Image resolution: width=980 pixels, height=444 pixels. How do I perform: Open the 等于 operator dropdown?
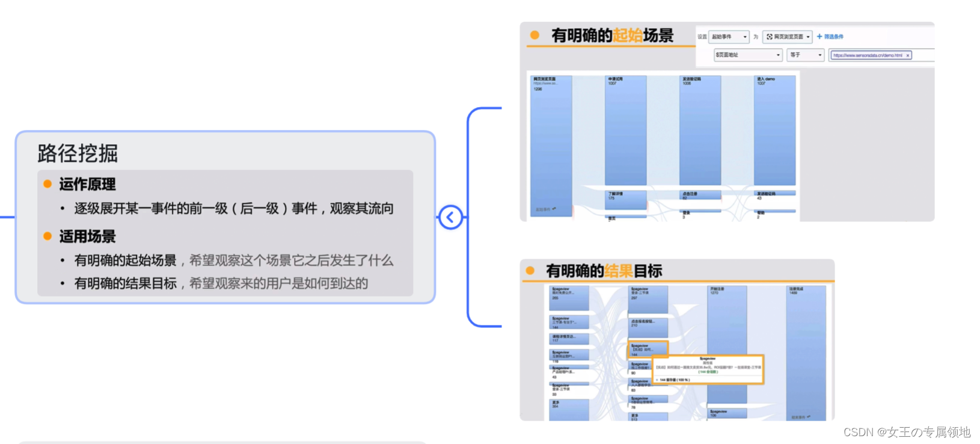(806, 55)
